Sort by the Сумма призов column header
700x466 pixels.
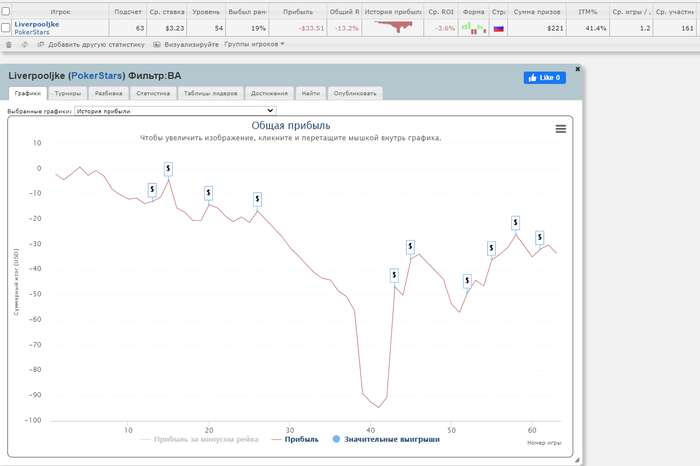click(x=537, y=12)
